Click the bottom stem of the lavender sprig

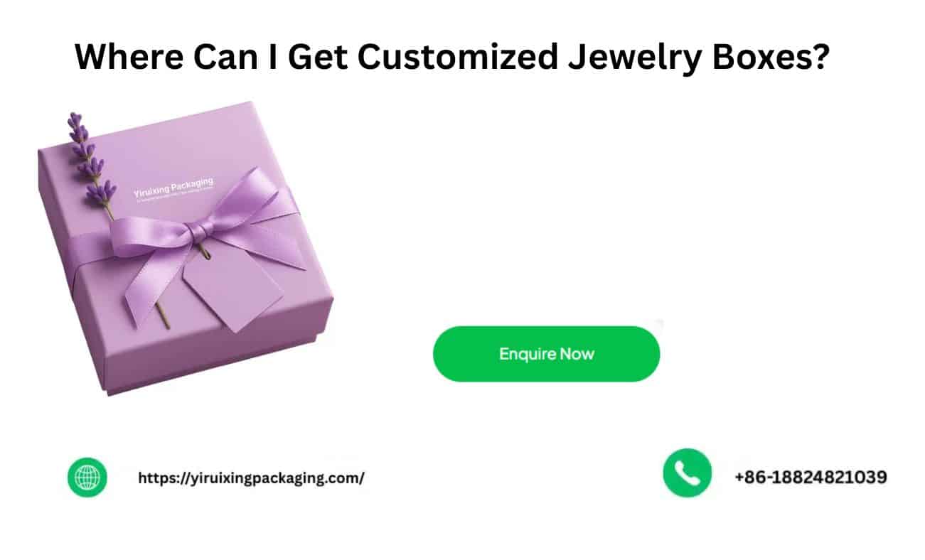coord(163,313)
